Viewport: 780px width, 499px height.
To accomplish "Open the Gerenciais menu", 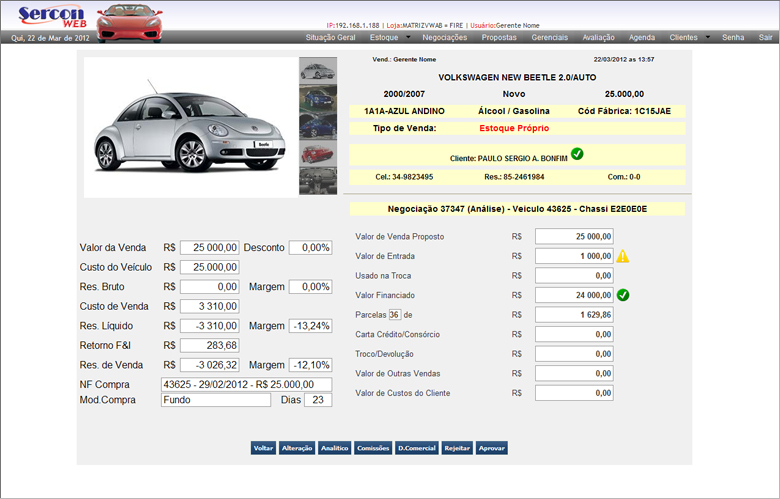I will tap(550, 37).
